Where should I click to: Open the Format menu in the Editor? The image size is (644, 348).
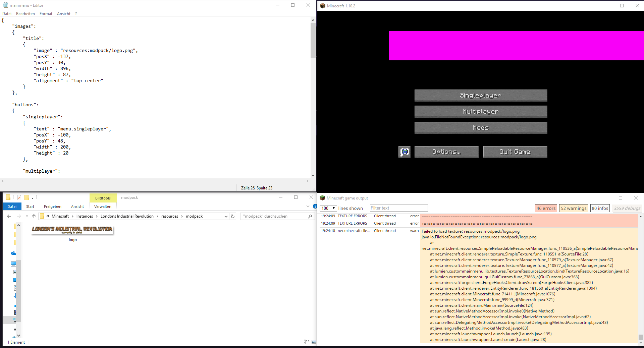[x=46, y=13]
